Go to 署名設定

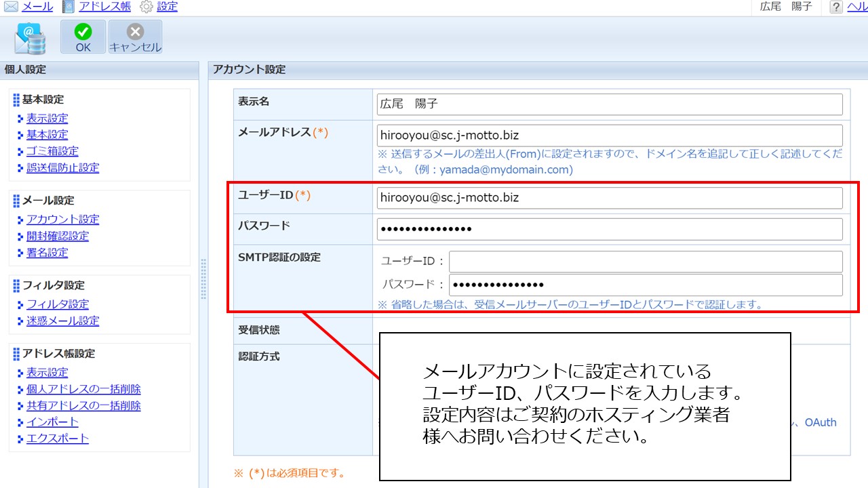47,253
